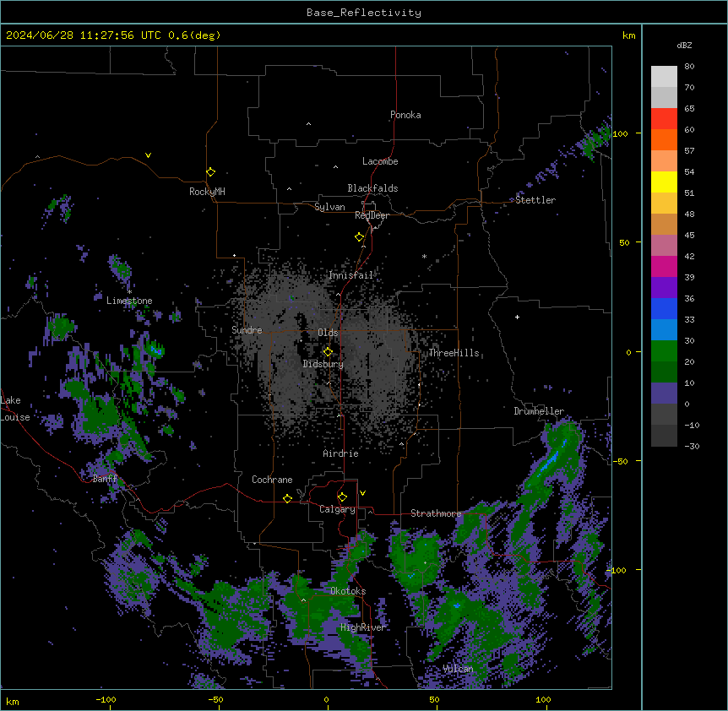Image resolution: width=728 pixels, height=711 pixels.
Task: Click the Sundre label
Action: pyautogui.click(x=247, y=330)
